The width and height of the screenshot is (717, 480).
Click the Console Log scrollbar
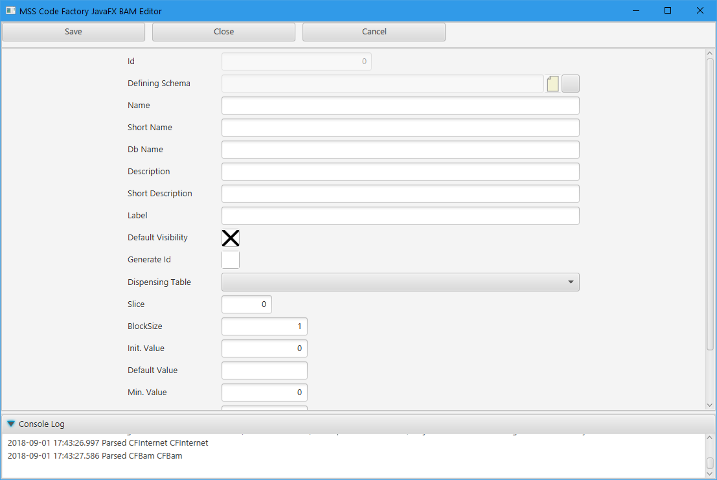point(710,463)
